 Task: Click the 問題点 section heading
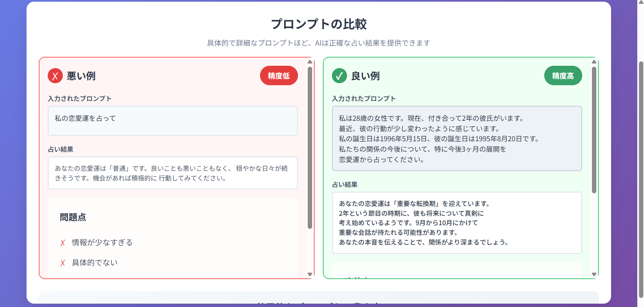[x=73, y=218]
